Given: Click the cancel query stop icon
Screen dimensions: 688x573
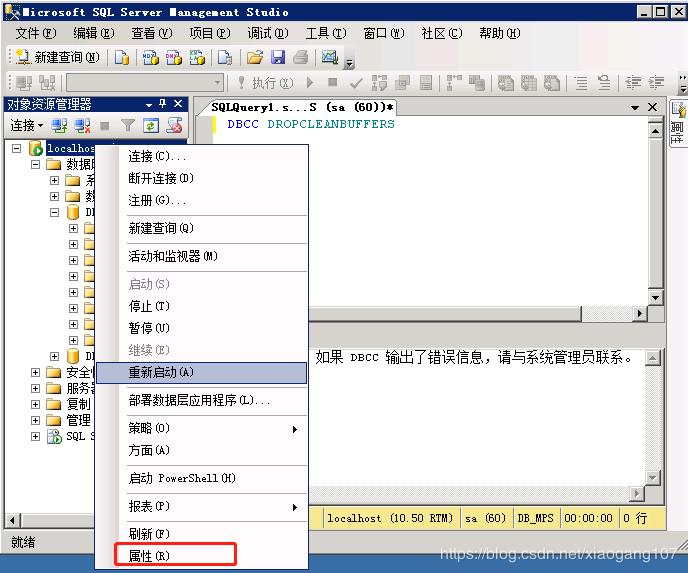Looking at the screenshot, I should click(x=333, y=82).
